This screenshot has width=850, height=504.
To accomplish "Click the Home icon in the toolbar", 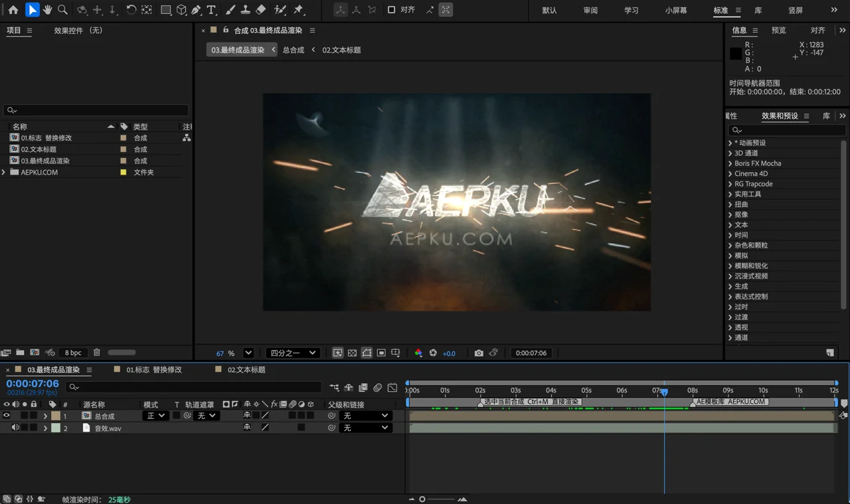I will tap(13, 10).
